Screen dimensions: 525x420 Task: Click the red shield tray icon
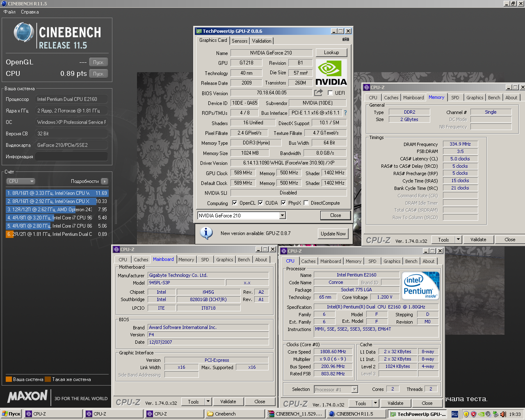[473, 414]
